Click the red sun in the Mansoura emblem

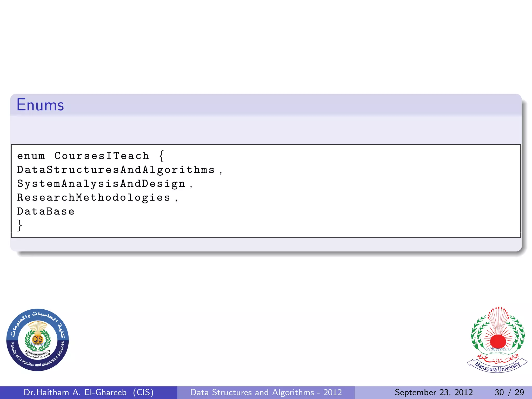[498, 341]
